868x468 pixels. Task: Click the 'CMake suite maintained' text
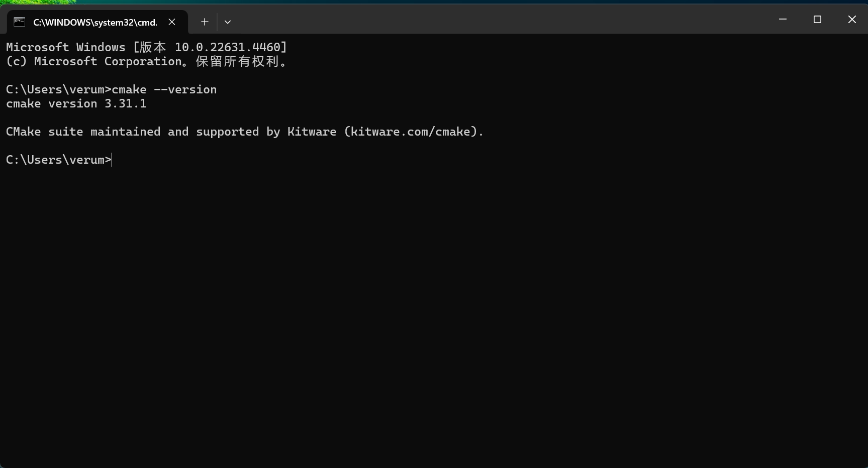click(83, 132)
